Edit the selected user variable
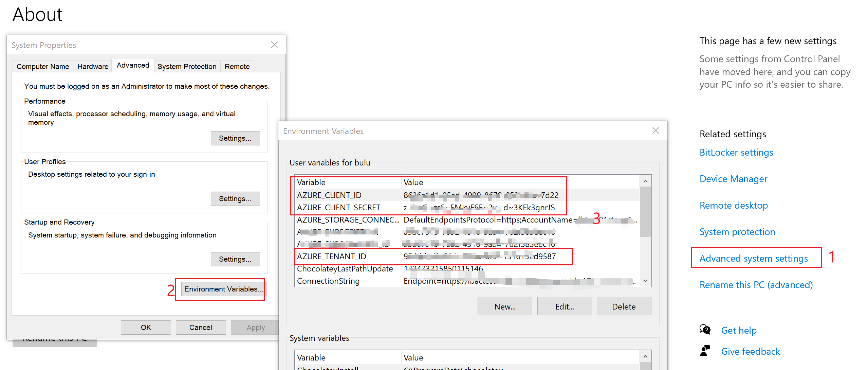Viewport: 868px width, 370px height. [x=564, y=306]
